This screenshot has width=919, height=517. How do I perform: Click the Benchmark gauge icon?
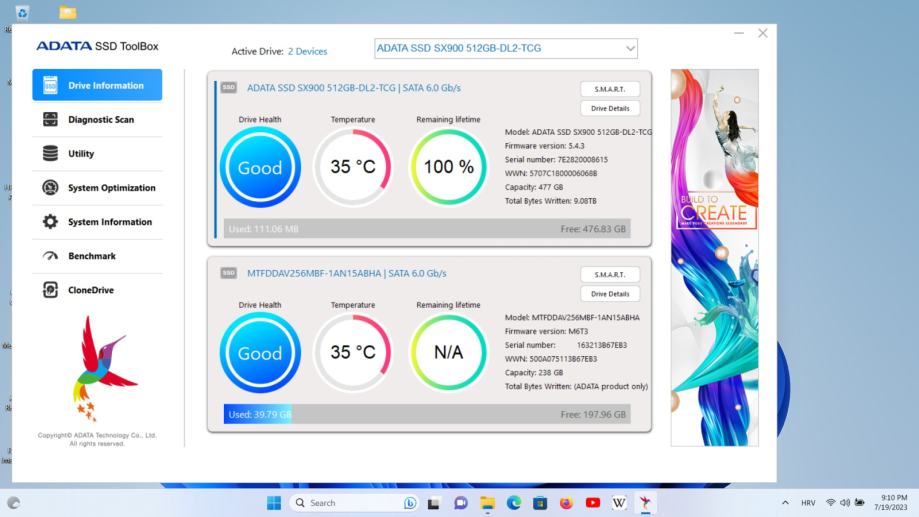coord(50,256)
